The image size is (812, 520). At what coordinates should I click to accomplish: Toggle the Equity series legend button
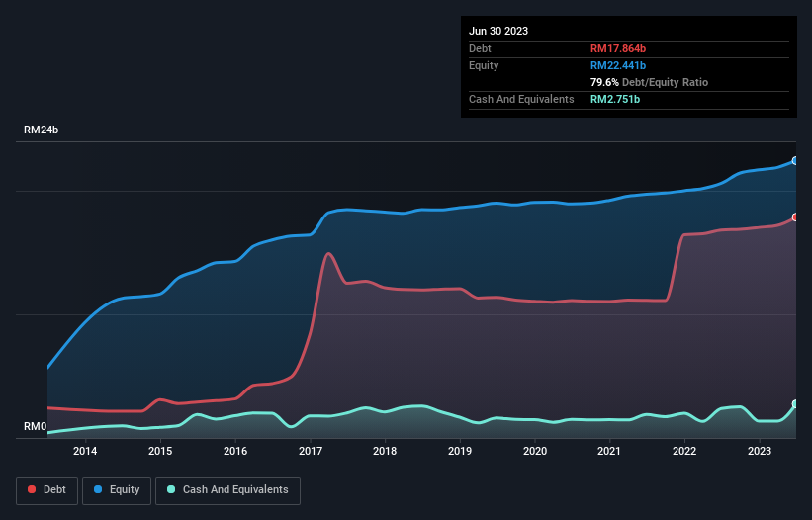pos(117,490)
